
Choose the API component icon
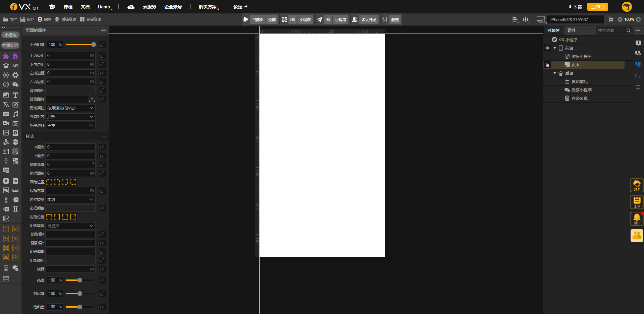coord(15,66)
